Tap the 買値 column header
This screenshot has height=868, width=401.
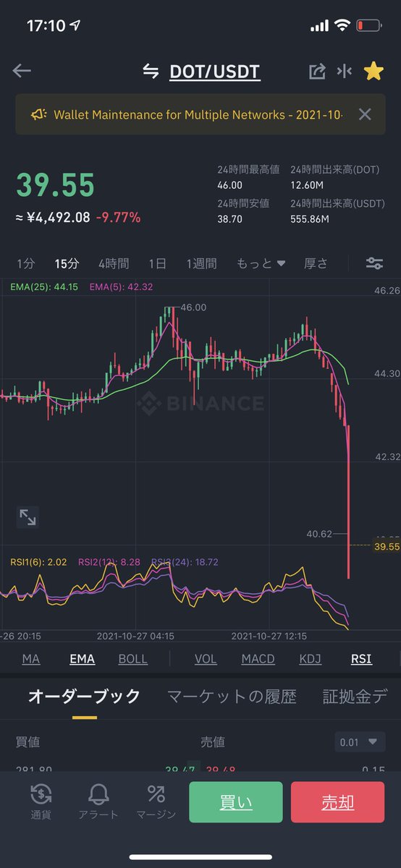[x=28, y=741]
